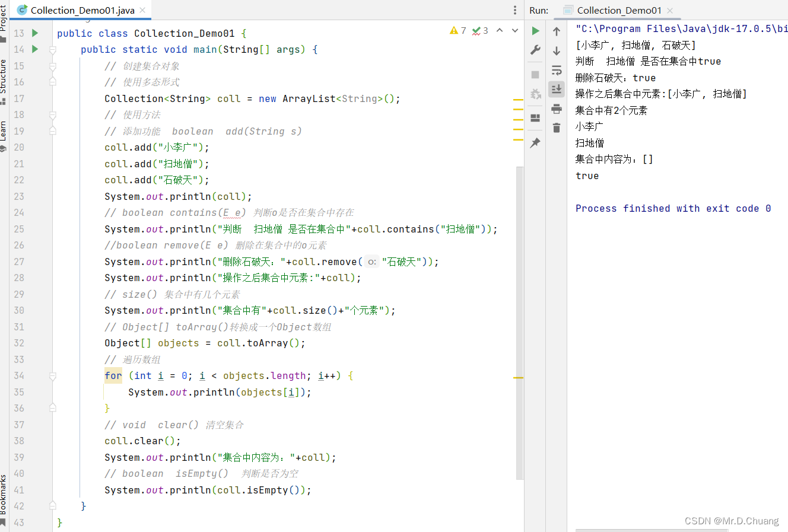Close the Collection_Demo01 run tab
This screenshot has width=788, height=532.
pyautogui.click(x=670, y=10)
